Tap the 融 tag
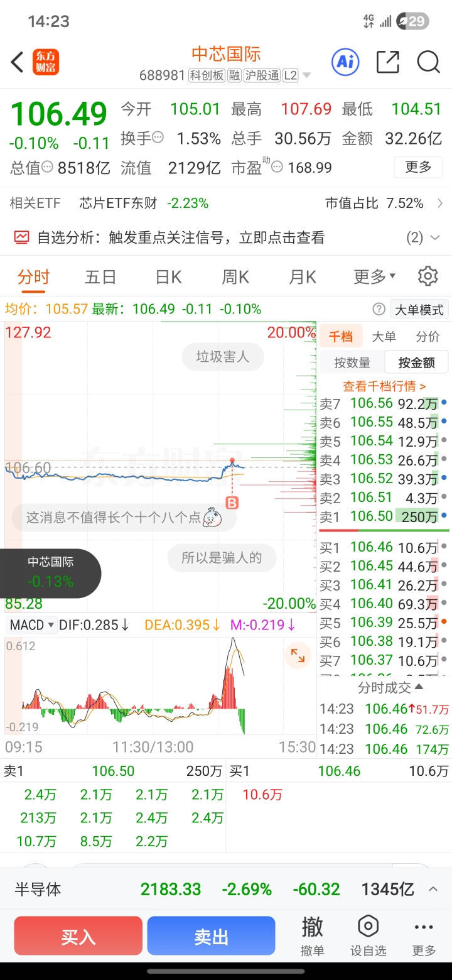Screen dimensions: 452x980 click(234, 76)
